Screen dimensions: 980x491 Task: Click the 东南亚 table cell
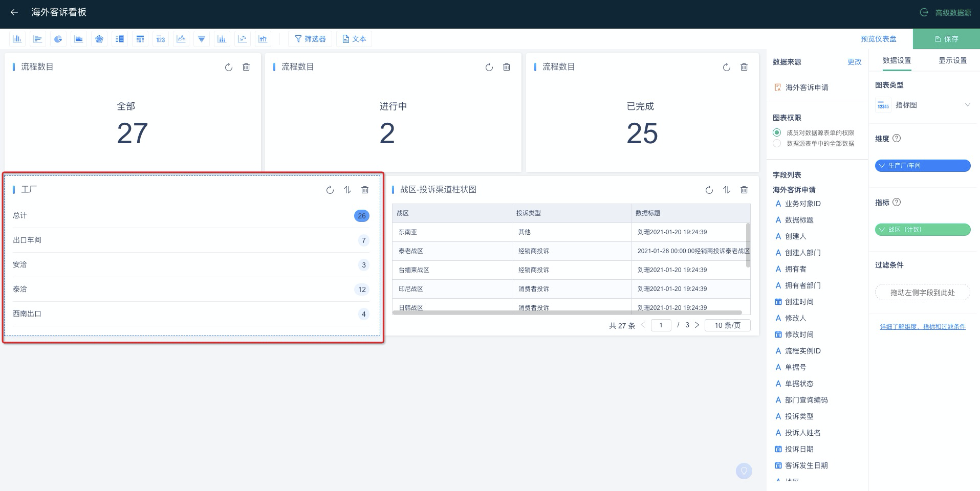point(452,232)
